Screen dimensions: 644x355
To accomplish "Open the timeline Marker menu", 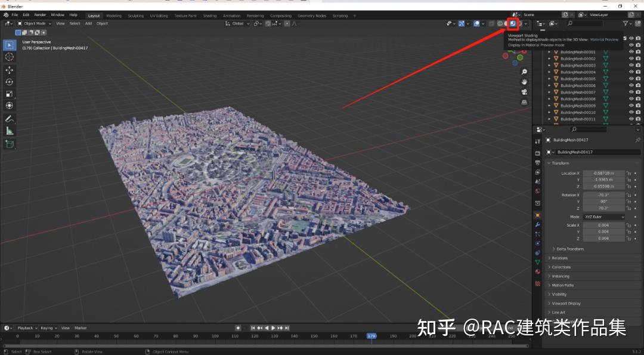I will point(80,328).
